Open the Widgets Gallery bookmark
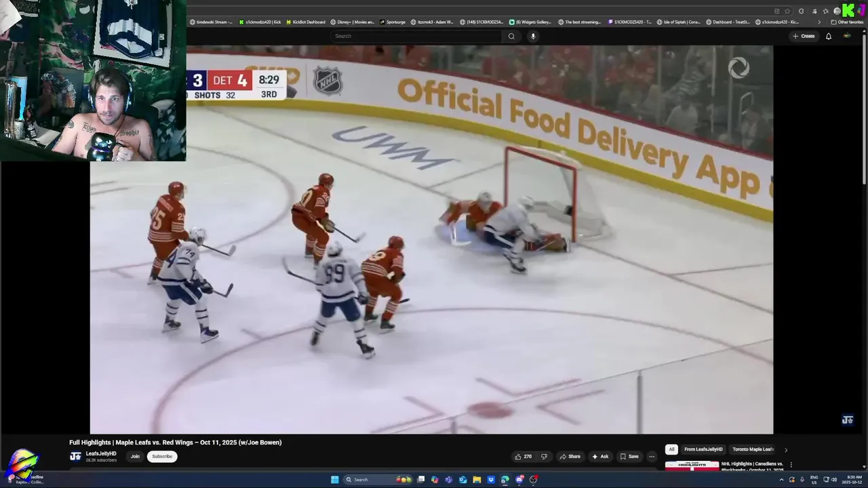 (530, 22)
